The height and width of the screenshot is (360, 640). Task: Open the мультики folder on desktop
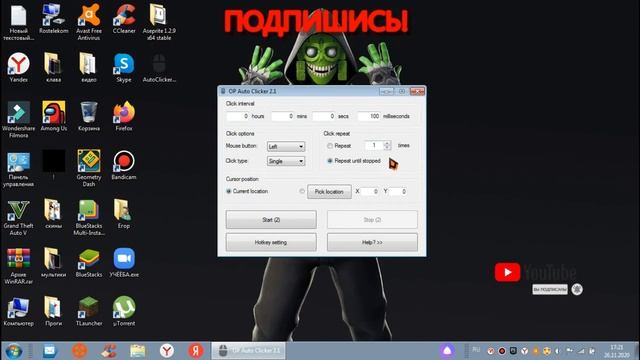coord(53,263)
